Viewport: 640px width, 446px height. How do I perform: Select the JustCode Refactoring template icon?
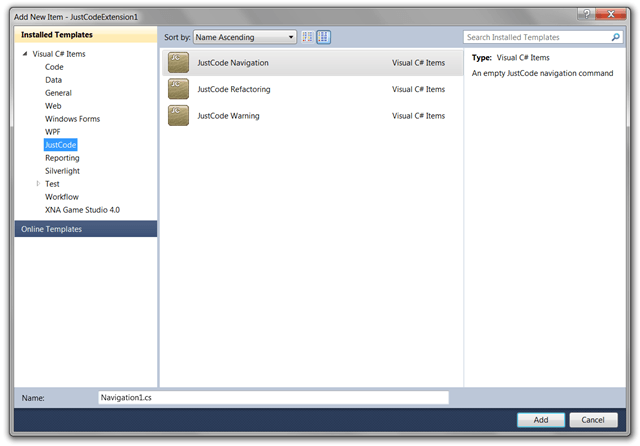coord(178,89)
